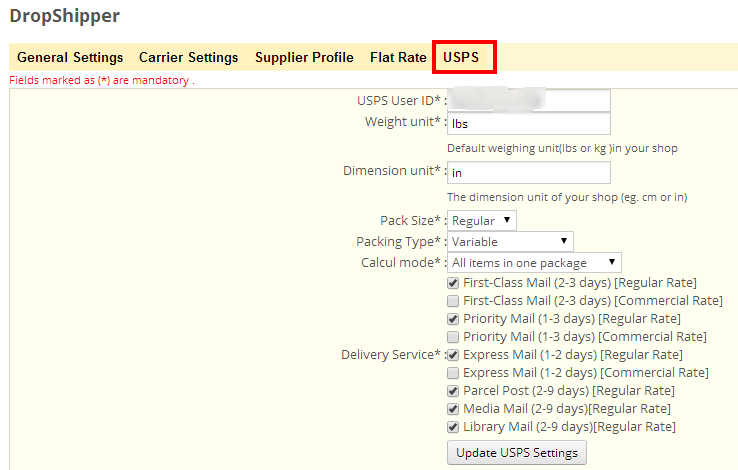Click 'The dimension unit of your shop' hint

567,197
